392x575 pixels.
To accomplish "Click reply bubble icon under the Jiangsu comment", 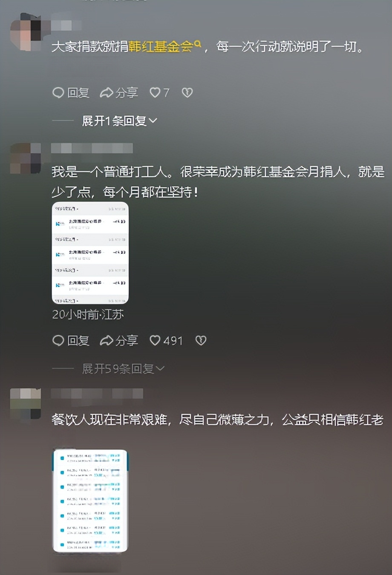I will tap(58, 340).
